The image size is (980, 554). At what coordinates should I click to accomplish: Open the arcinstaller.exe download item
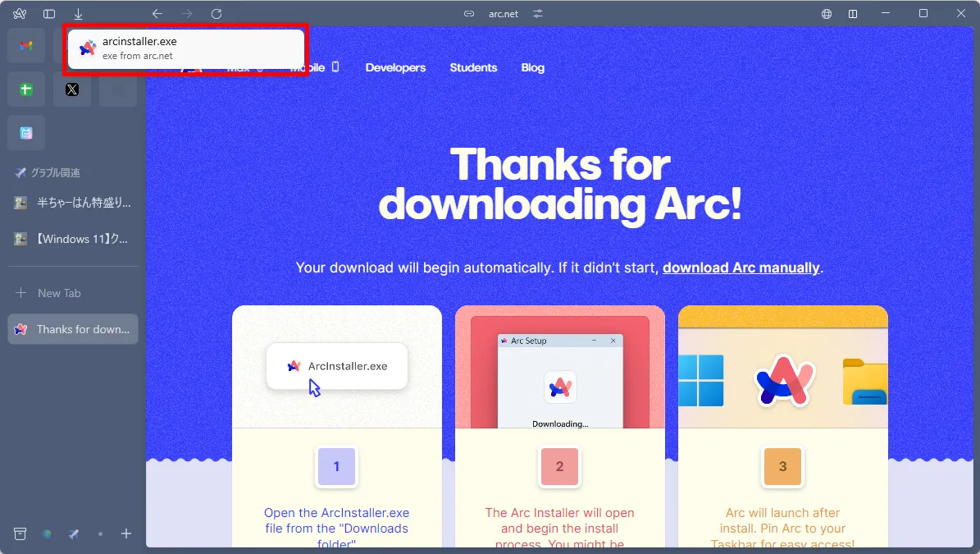coord(185,48)
